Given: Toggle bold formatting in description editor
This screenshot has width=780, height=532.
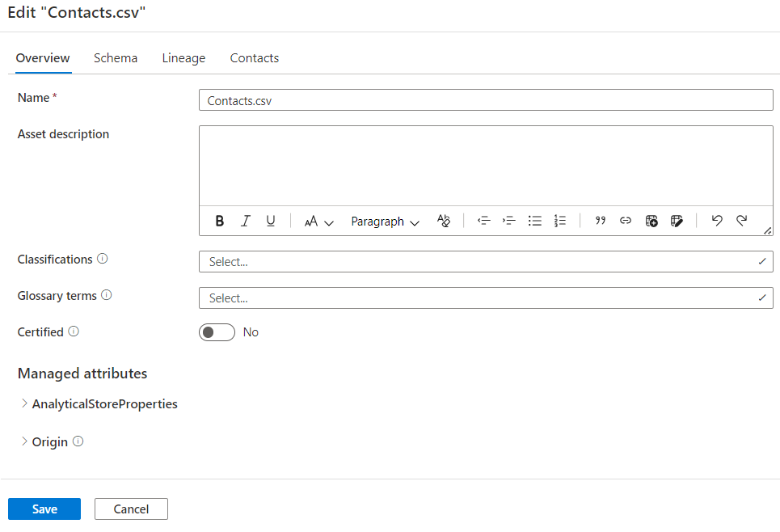Looking at the screenshot, I should coord(220,221).
